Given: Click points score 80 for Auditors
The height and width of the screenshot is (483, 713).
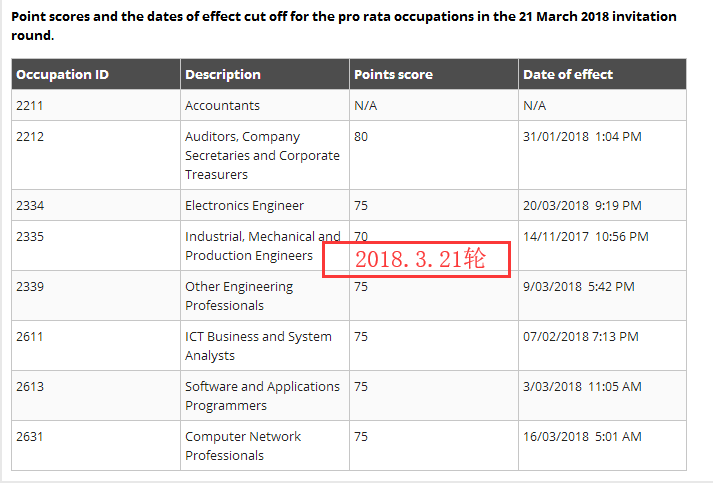Looking at the screenshot, I should coord(361,136).
